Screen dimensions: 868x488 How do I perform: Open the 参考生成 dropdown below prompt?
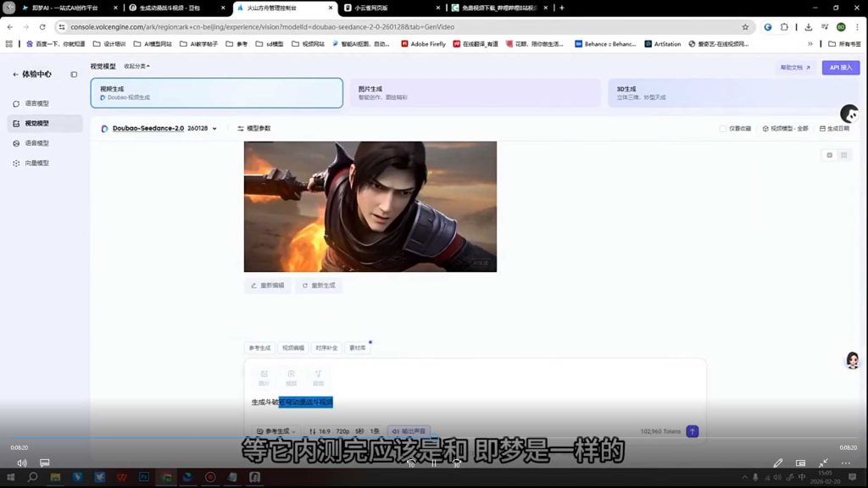275,431
